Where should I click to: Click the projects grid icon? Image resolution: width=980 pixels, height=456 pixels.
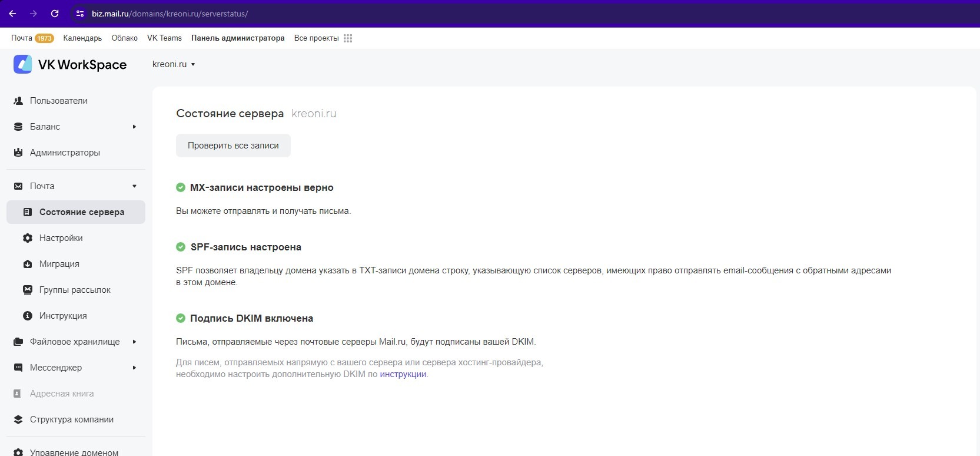(x=348, y=38)
